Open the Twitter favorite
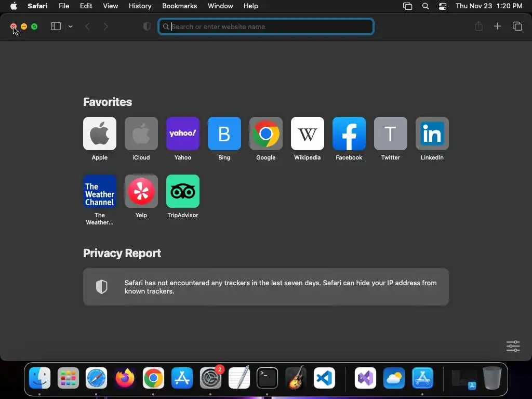Viewport: 532px width, 399px height. pyautogui.click(x=391, y=134)
